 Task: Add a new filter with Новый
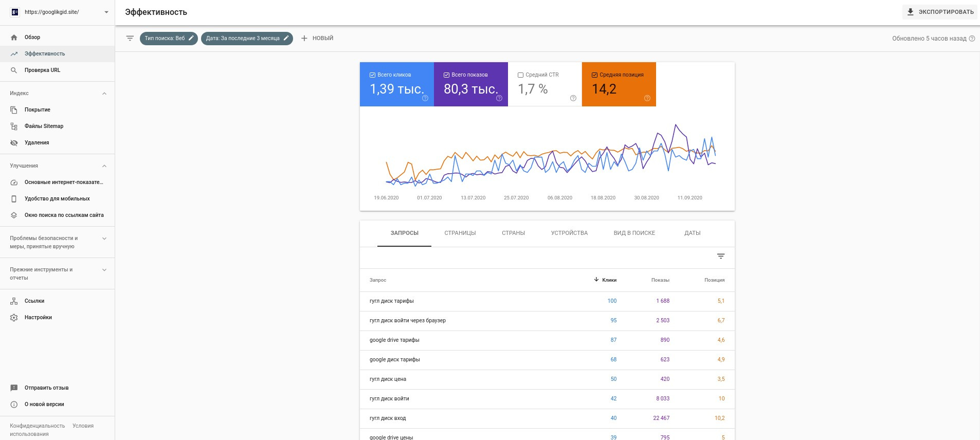pos(317,39)
